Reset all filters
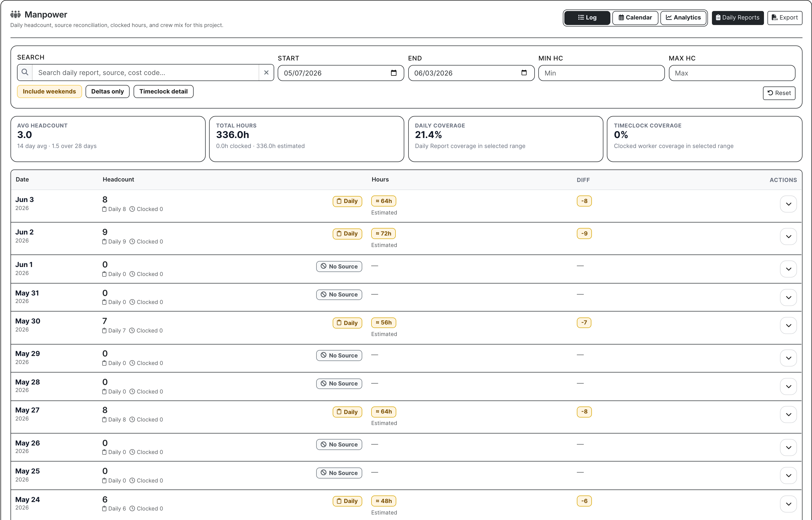Screen dimensions: 812x520 [x=779, y=93]
